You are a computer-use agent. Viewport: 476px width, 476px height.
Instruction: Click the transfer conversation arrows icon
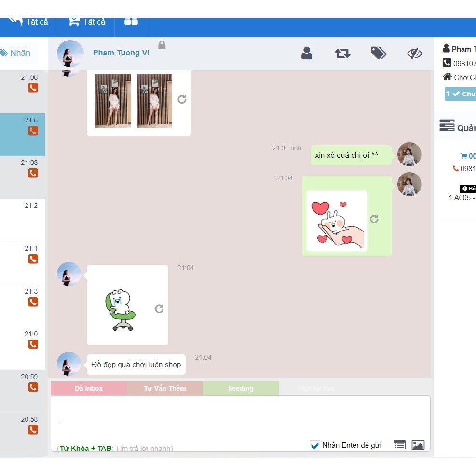(x=342, y=53)
